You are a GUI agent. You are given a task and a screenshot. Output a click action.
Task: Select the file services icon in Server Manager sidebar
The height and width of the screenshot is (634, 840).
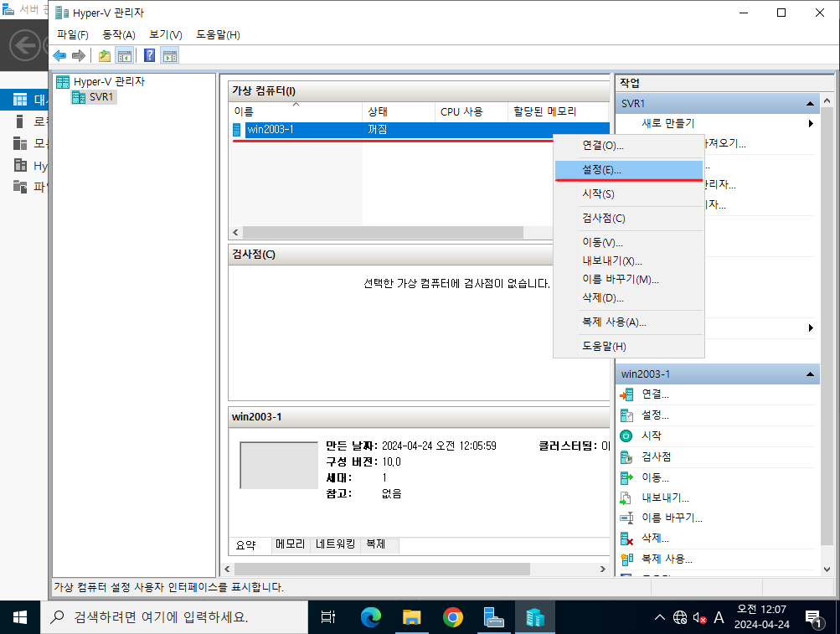(20, 187)
